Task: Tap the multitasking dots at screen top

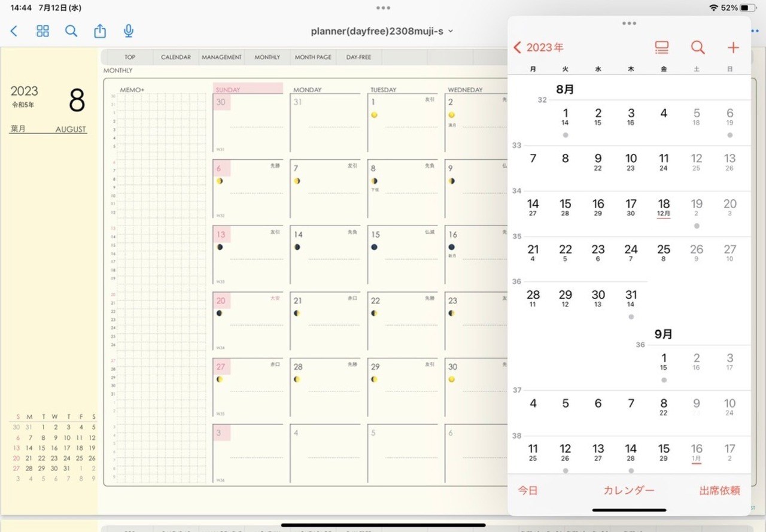Action: pos(383,8)
